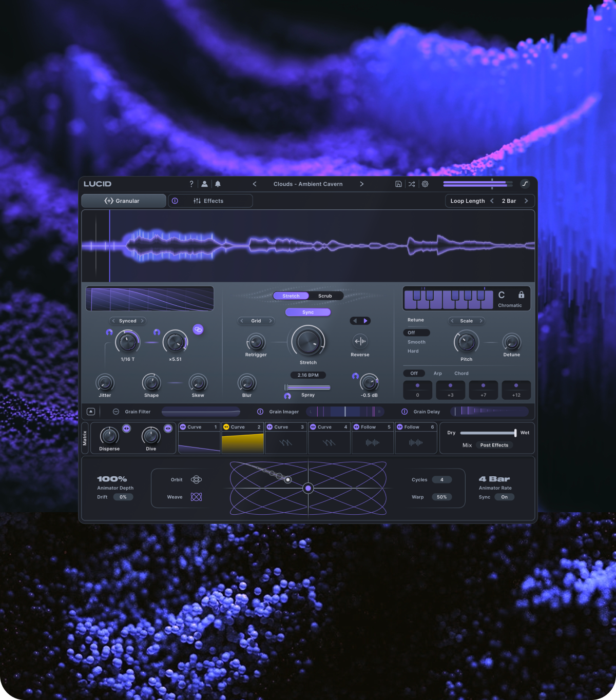Open the Scale selector

click(467, 321)
